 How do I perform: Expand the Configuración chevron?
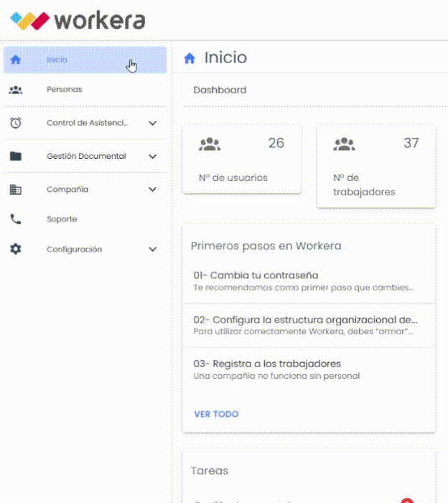[153, 249]
